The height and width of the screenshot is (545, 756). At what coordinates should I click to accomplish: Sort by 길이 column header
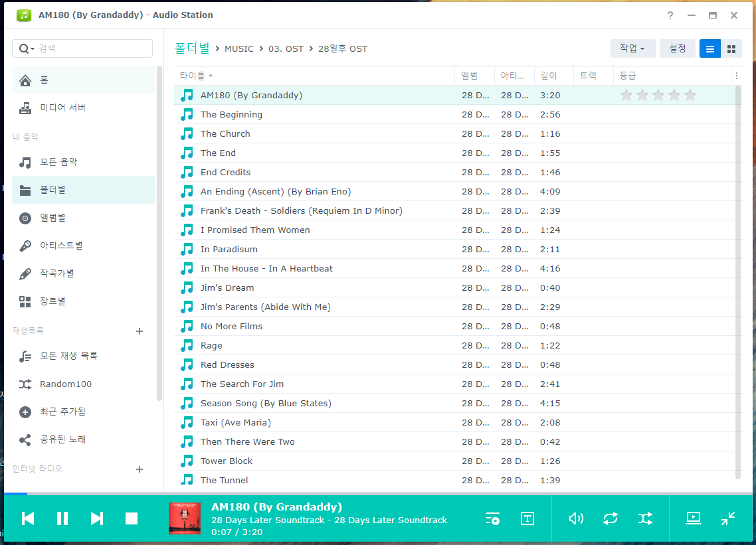click(554, 76)
